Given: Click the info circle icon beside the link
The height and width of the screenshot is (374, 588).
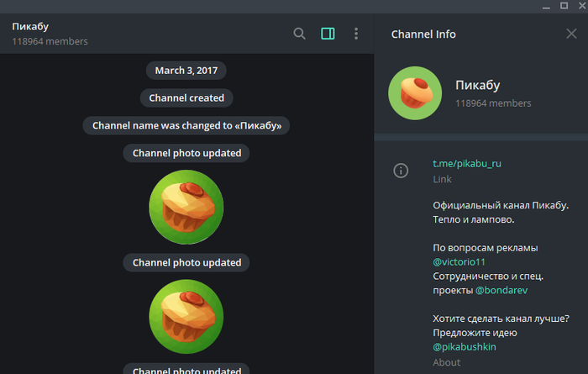Looking at the screenshot, I should point(402,171).
